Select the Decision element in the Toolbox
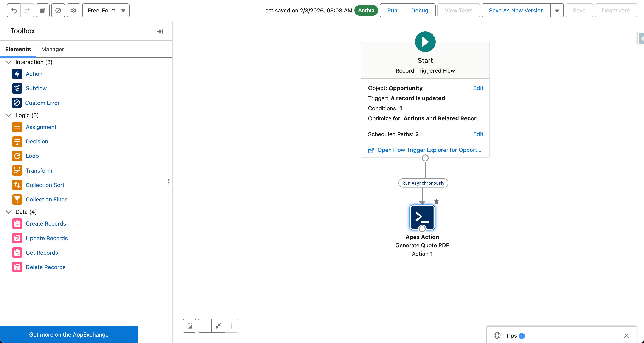 coord(37,141)
